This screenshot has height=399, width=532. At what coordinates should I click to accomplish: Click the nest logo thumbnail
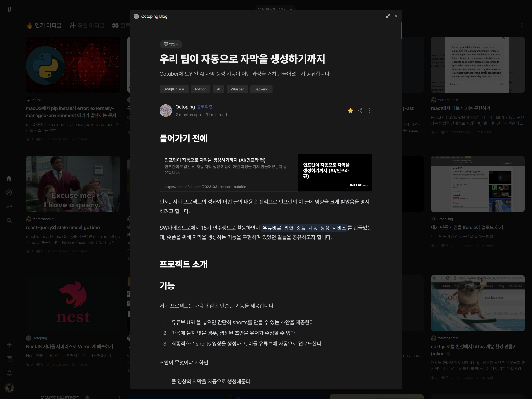73,303
